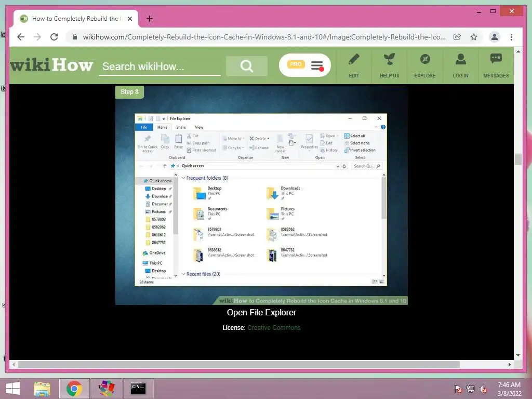Open the wikiHow hamburger menu
Viewport: 532px width, 399px height.
[317, 65]
